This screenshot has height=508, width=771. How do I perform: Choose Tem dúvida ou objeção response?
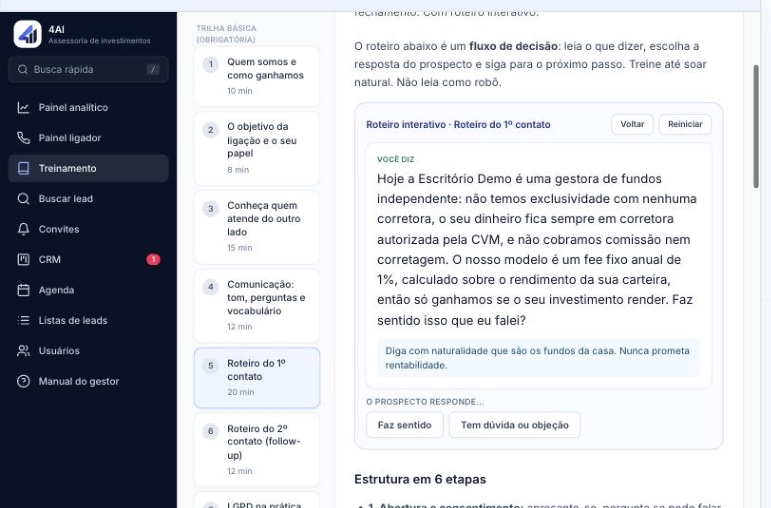514,425
